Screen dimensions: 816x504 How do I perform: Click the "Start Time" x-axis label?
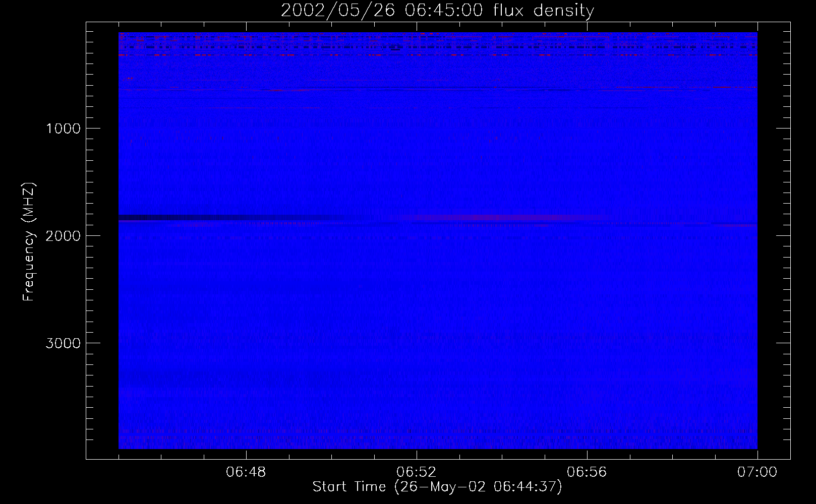[437, 487]
